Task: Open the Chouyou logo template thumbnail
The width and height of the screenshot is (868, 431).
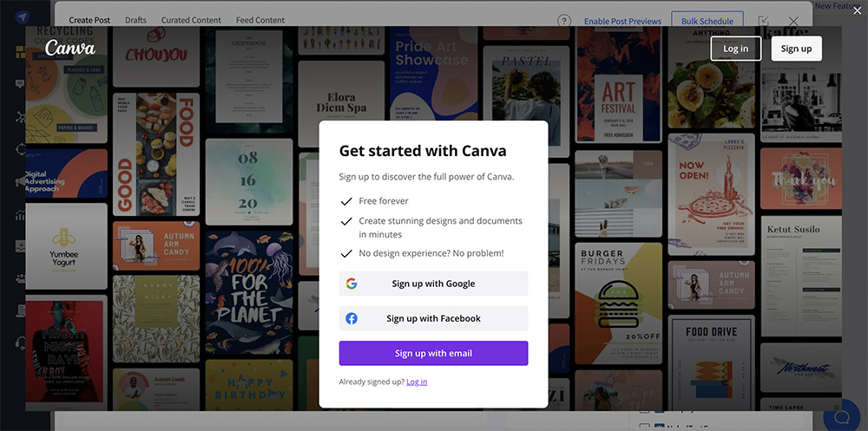Action: click(x=156, y=56)
